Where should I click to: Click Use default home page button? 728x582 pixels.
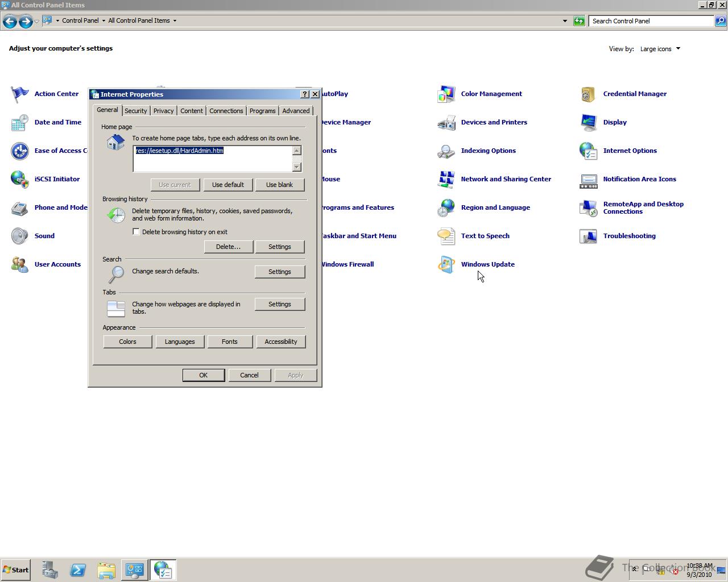pyautogui.click(x=228, y=185)
